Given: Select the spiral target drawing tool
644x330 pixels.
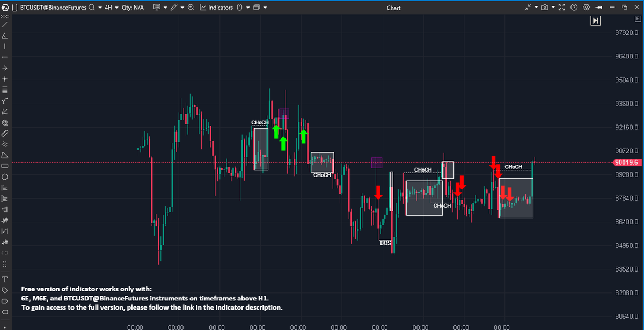Looking at the screenshot, I should 5,122.
